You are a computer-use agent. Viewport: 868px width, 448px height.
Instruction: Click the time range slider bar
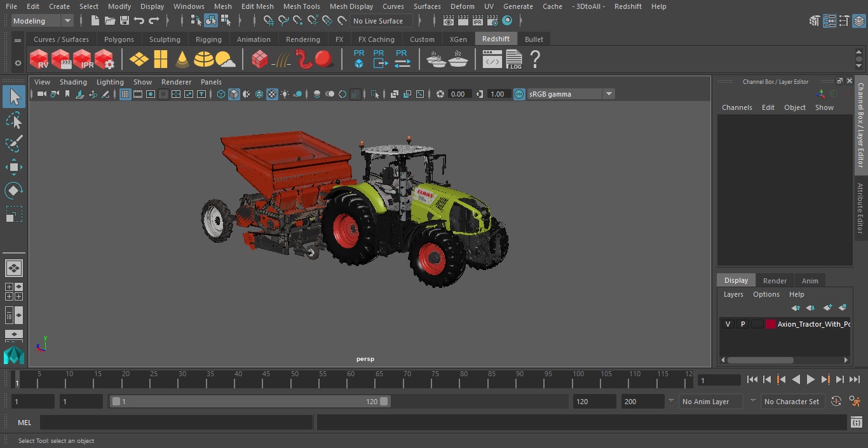pyautogui.click(x=250, y=402)
